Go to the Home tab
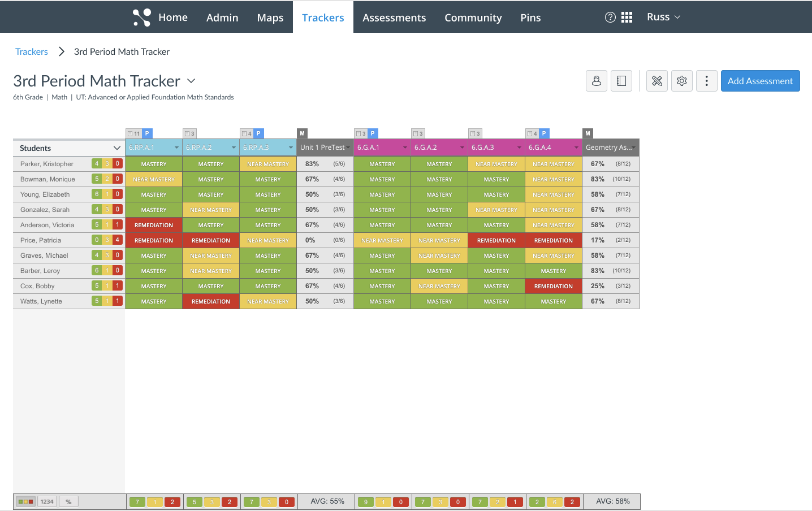The image size is (812, 511). pos(173,18)
